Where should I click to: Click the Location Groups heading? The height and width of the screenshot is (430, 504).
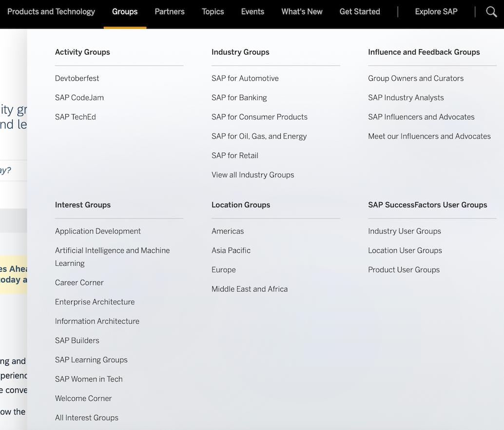coord(241,205)
